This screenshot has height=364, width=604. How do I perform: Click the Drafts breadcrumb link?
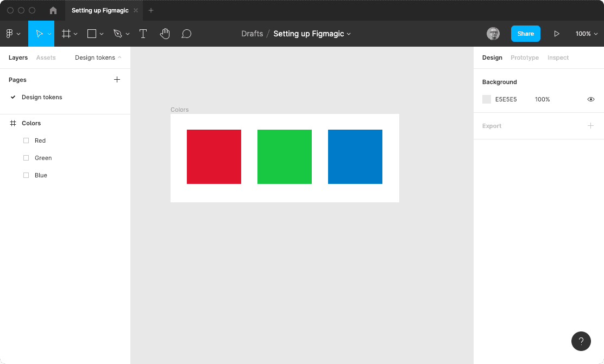click(x=252, y=34)
